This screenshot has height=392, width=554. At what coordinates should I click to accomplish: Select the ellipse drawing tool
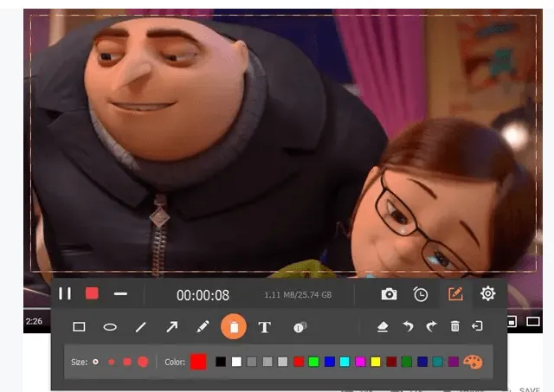pos(110,327)
